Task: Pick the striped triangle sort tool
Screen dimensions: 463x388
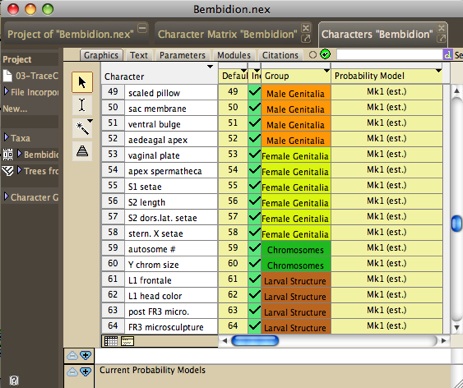Action: [x=82, y=151]
